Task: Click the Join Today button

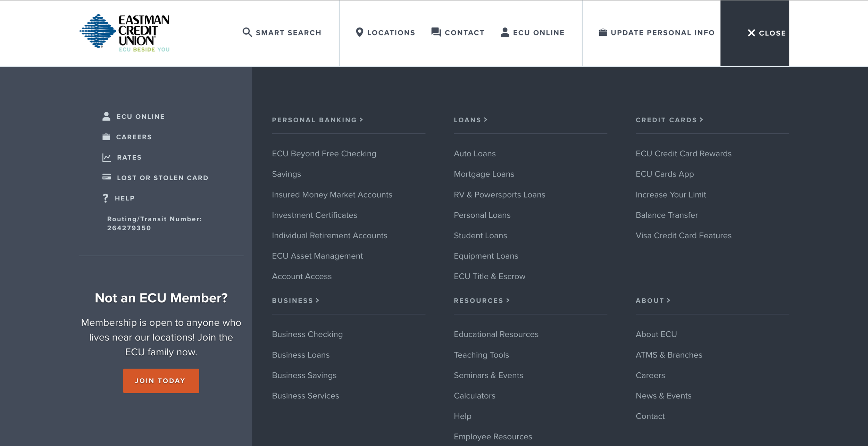Action: point(161,381)
